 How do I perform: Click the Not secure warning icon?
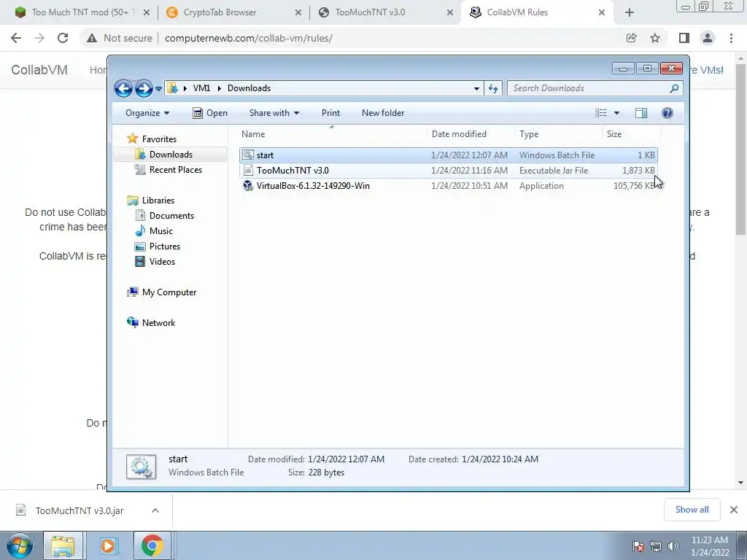click(x=92, y=38)
